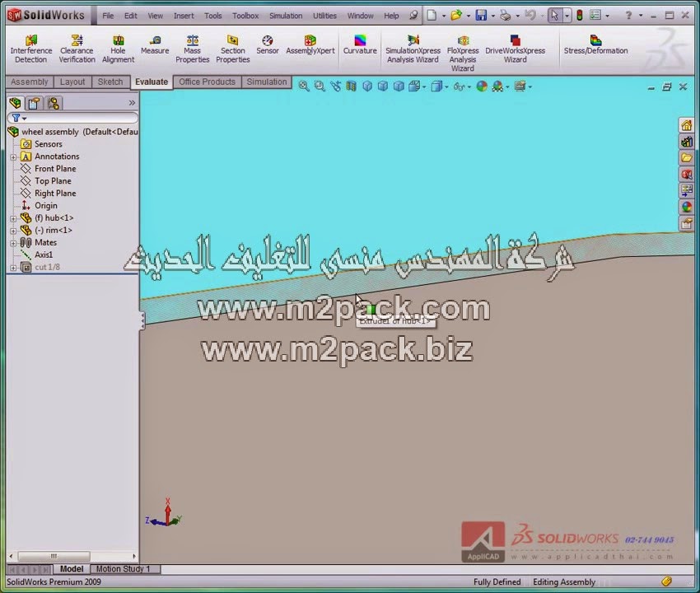
Task: Select the Measure tool
Action: pyautogui.click(x=155, y=45)
